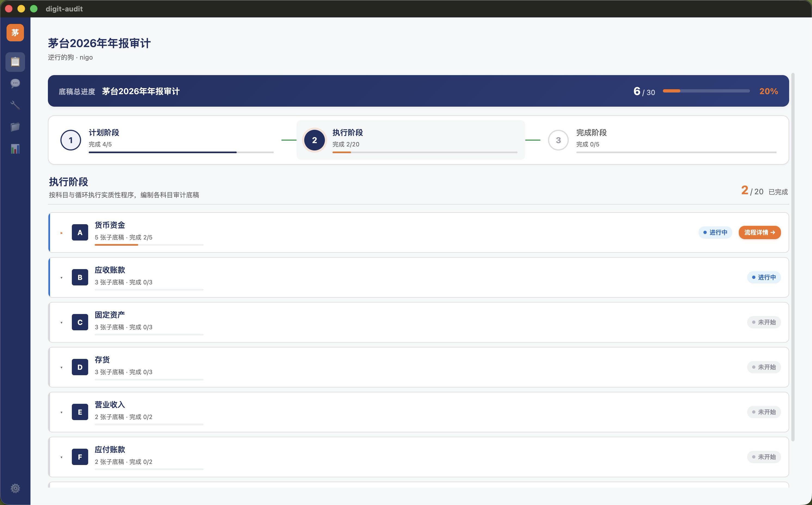Click the 2 / 20 已完成 counter
The image size is (812, 505).
pos(764,191)
